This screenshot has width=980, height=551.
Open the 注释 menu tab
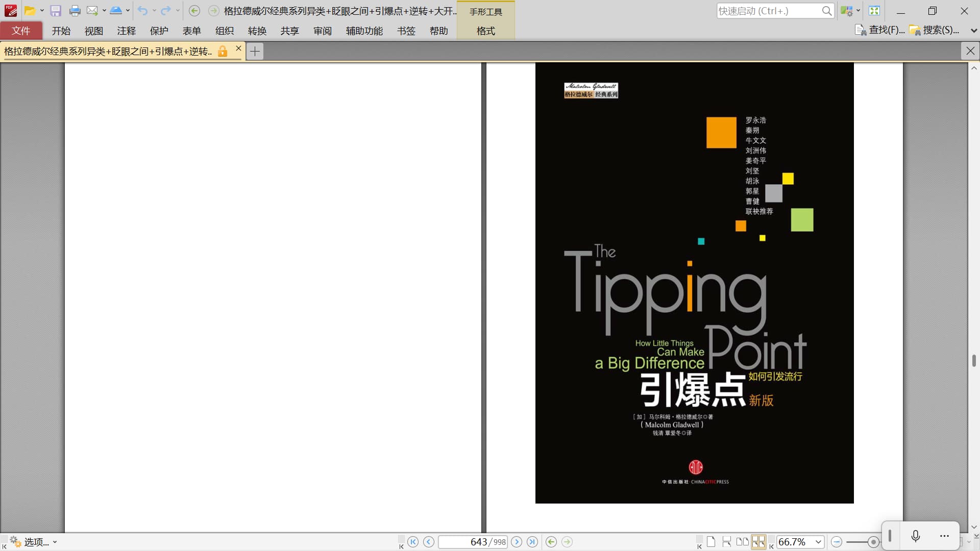(126, 31)
